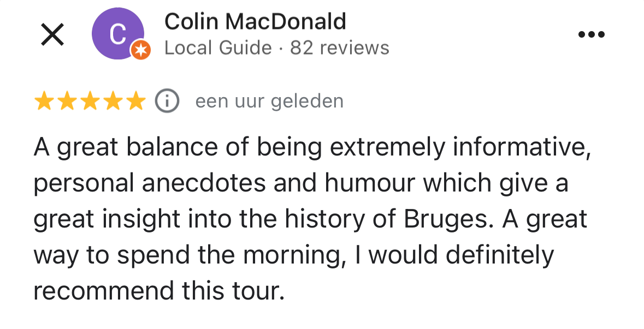Click the fourth star of the rating

pyautogui.click(x=111, y=100)
